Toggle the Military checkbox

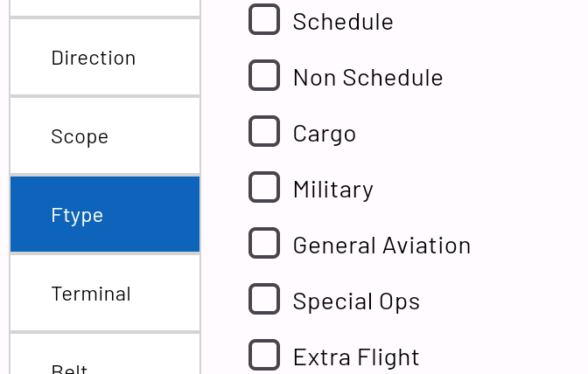[x=264, y=188]
